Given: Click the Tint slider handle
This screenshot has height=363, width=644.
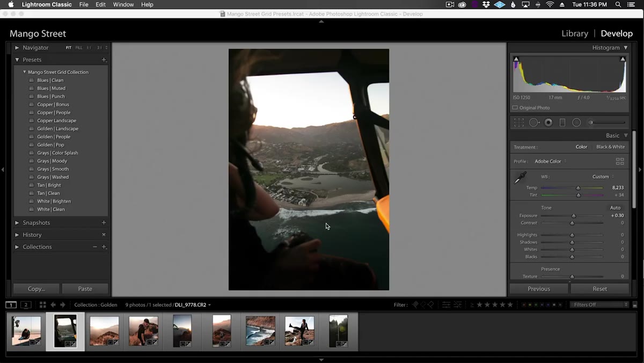Looking at the screenshot, I should tap(579, 195).
